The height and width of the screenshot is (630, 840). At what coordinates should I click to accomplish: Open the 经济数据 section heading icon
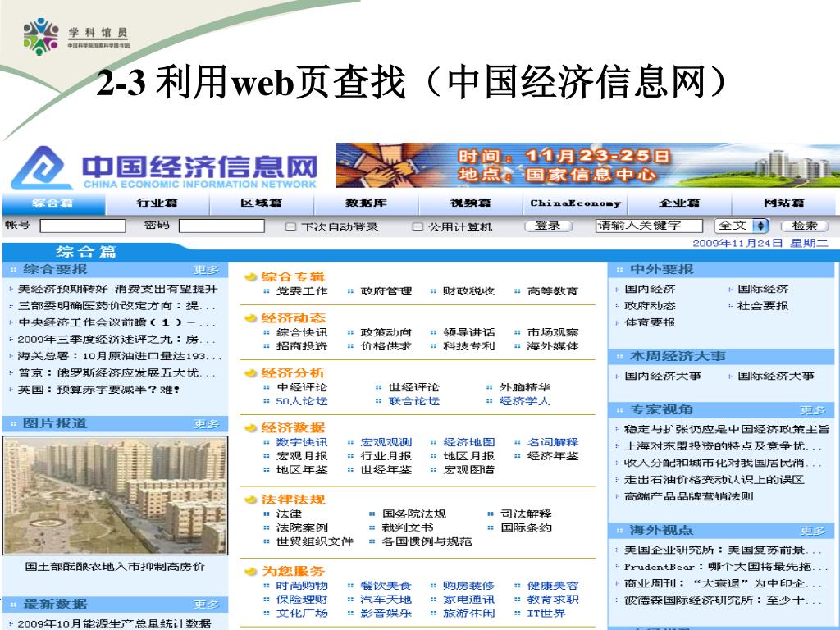tap(250, 428)
